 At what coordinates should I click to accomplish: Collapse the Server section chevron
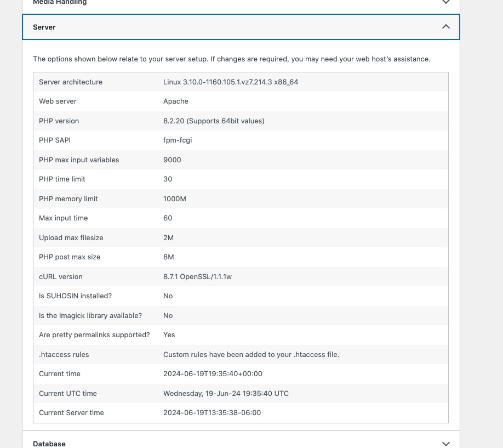445,27
